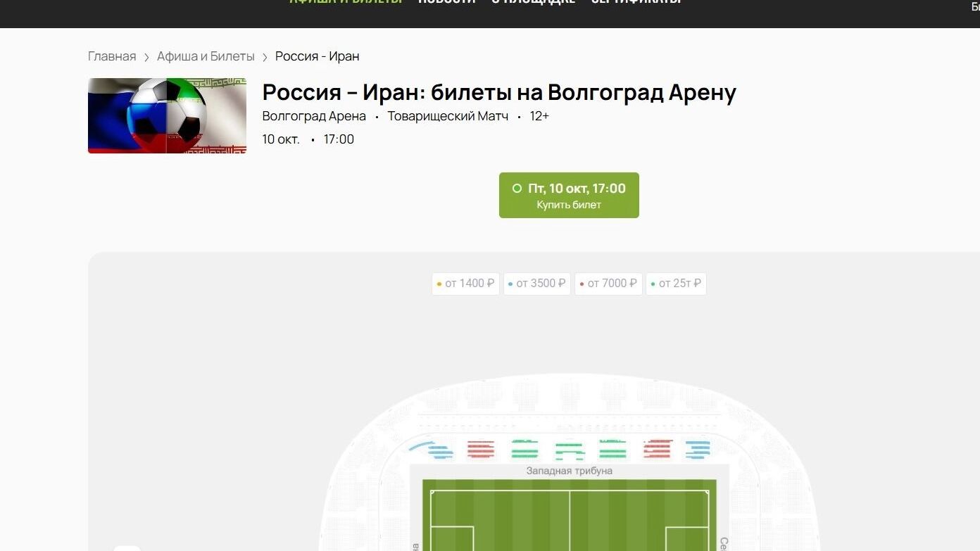Image resolution: width=980 pixels, height=551 pixels.
Task: Select the left red seat block
Action: [x=481, y=449]
